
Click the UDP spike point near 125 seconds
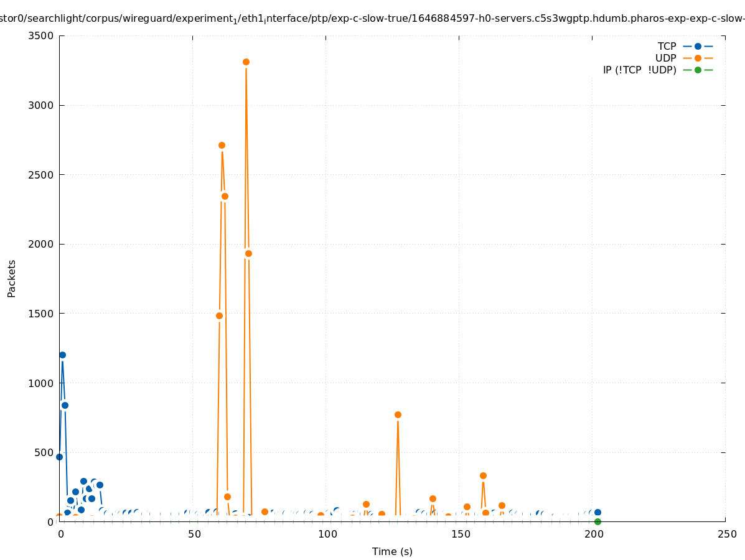[398, 414]
